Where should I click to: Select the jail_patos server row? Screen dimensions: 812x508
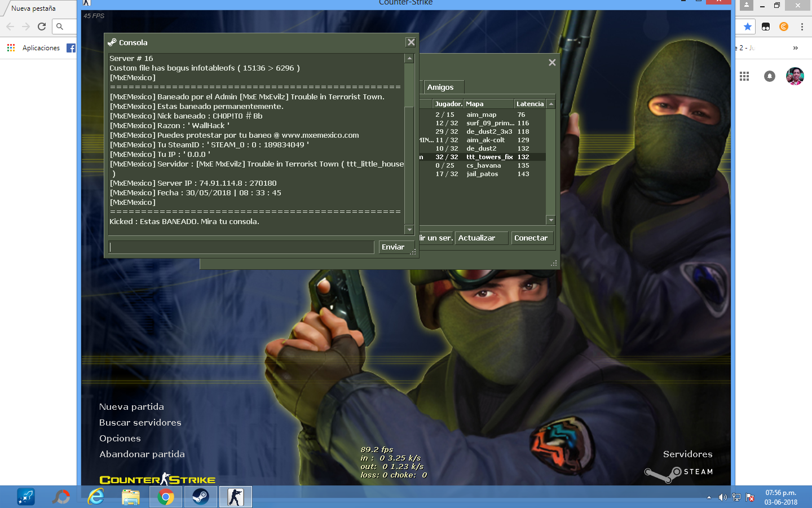[x=482, y=174]
